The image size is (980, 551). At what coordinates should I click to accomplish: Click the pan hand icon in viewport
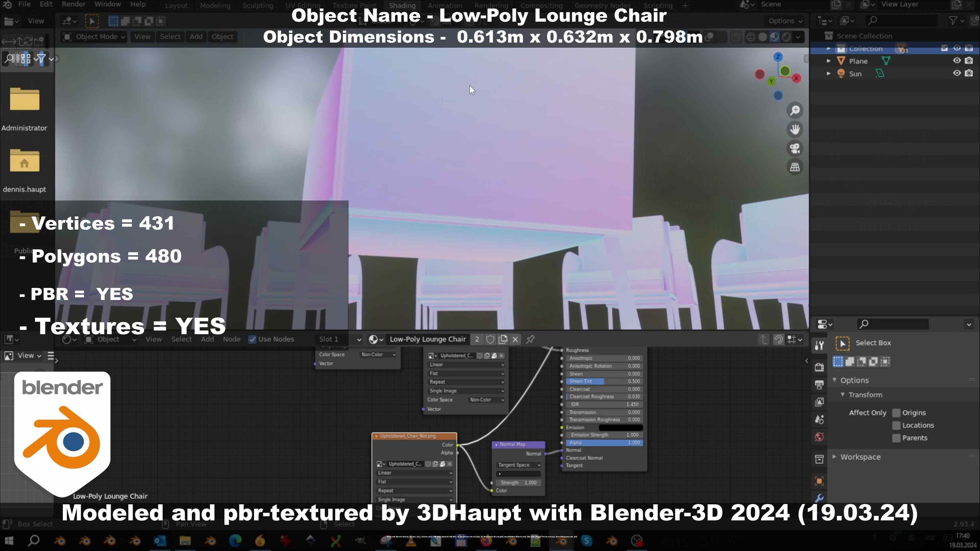pyautogui.click(x=795, y=129)
